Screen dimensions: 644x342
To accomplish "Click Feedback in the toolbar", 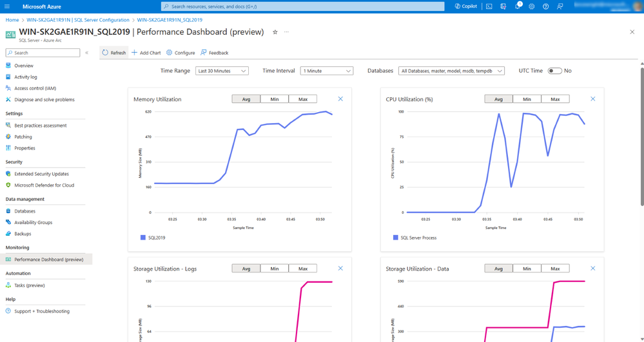I will (x=215, y=53).
